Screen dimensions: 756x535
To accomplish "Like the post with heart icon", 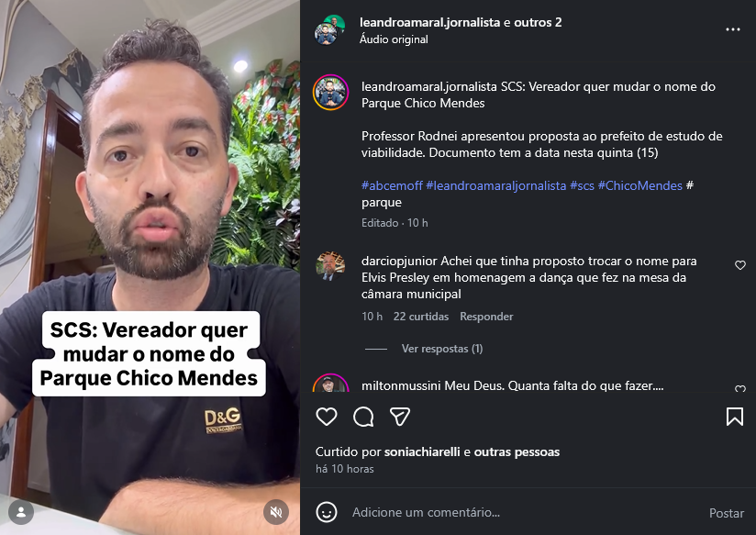I will 327,417.
